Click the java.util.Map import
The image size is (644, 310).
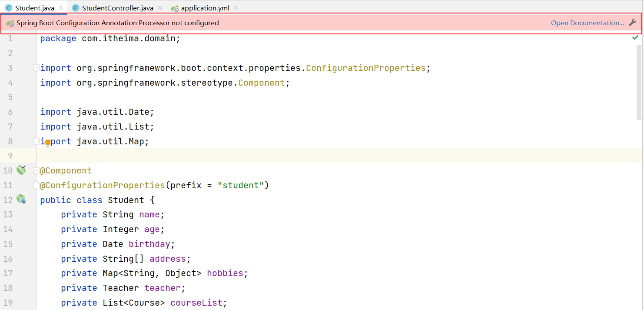pyautogui.click(x=95, y=141)
